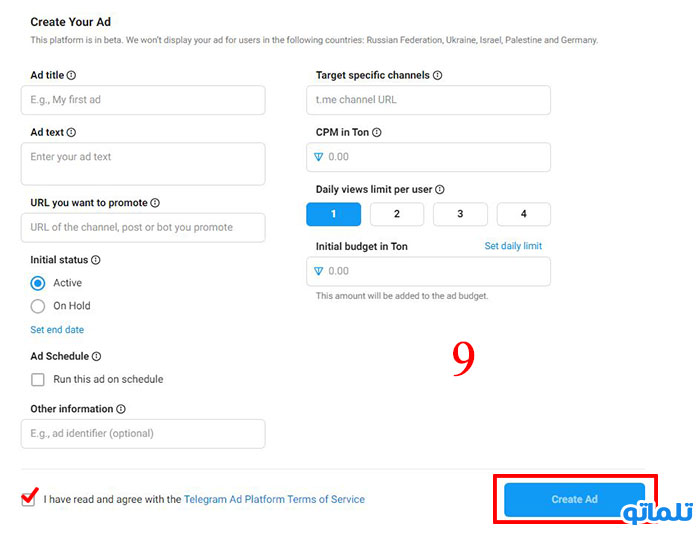Select the Active radio button
The height and width of the screenshot is (534, 700).
pos(38,283)
